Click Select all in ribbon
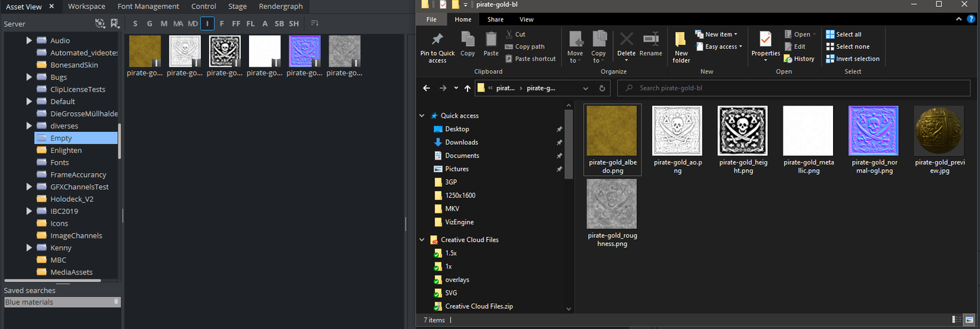The image size is (980, 329). pyautogui.click(x=843, y=34)
